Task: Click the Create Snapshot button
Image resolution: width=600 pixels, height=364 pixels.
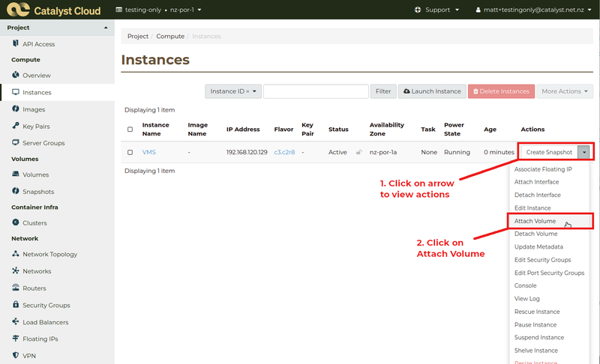Action: point(549,152)
